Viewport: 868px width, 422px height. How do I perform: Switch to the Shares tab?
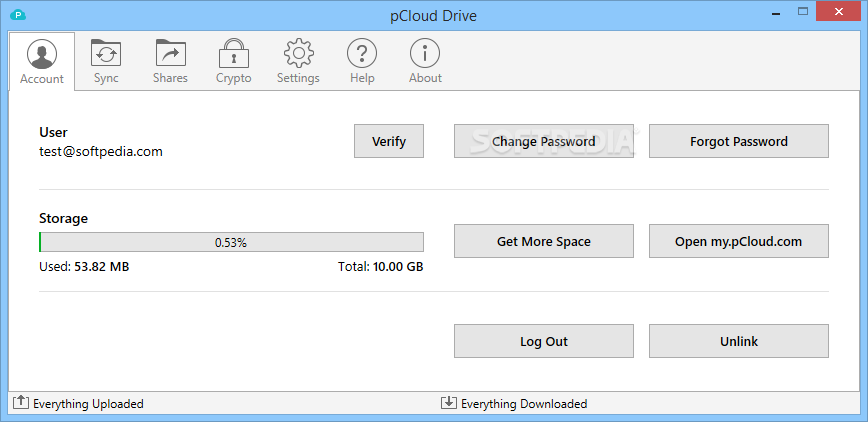pyautogui.click(x=170, y=61)
